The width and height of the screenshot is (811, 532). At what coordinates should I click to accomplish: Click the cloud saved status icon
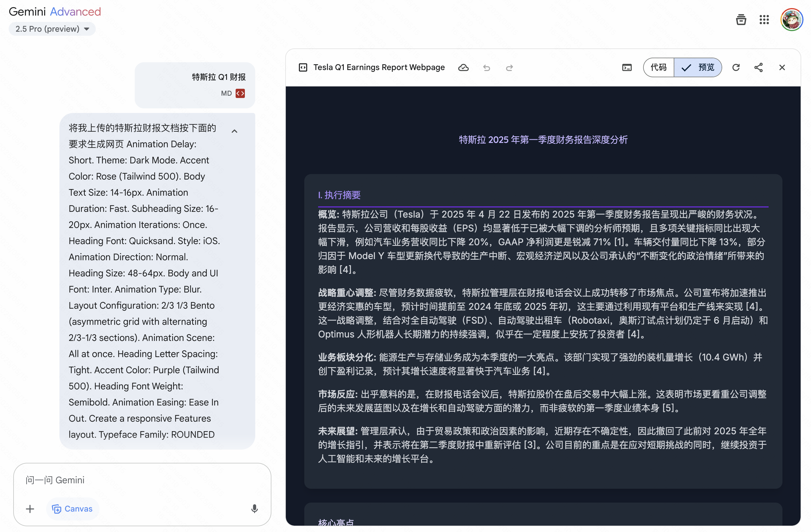(x=463, y=67)
